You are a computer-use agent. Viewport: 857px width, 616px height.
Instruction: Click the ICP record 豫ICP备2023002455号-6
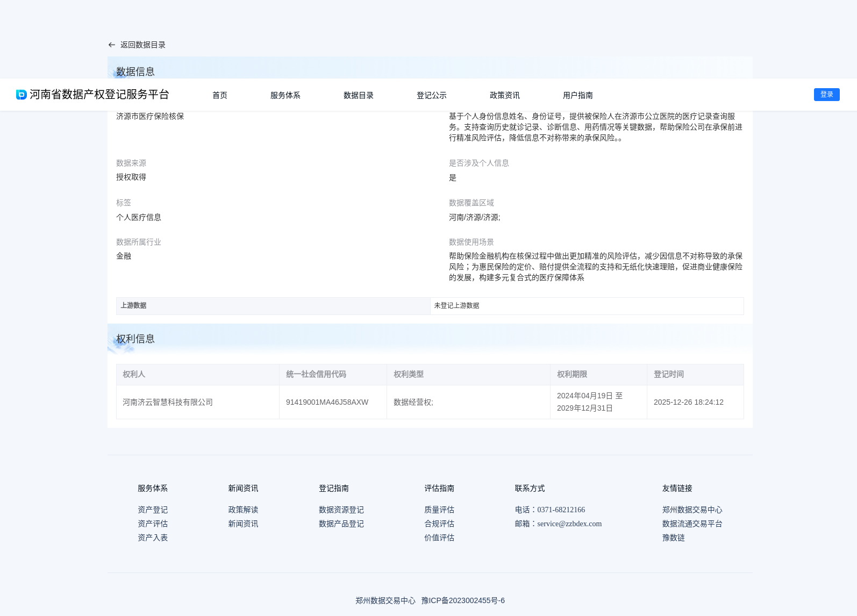coord(463,600)
